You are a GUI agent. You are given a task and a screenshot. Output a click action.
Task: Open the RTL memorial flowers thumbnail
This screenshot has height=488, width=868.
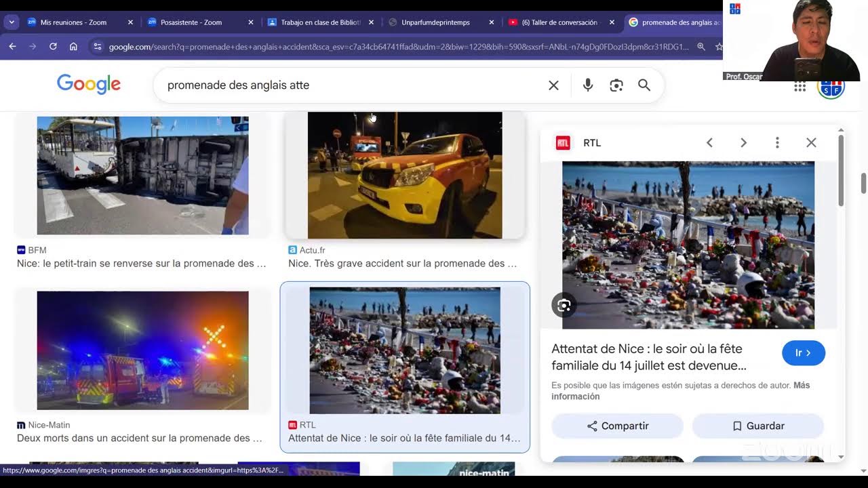pyautogui.click(x=405, y=350)
